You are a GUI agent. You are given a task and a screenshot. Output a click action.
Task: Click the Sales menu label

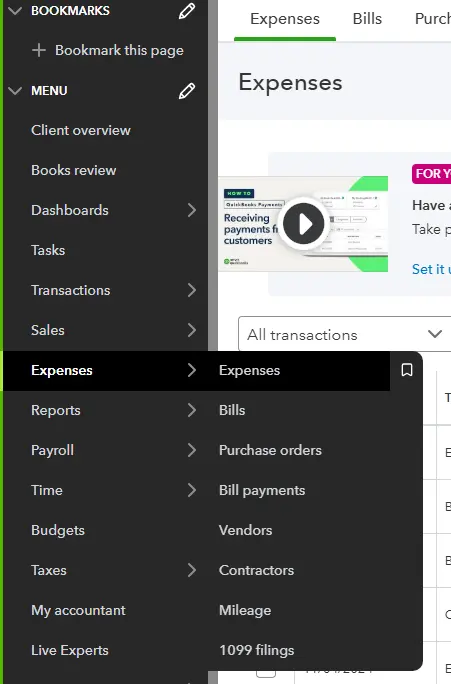48,330
